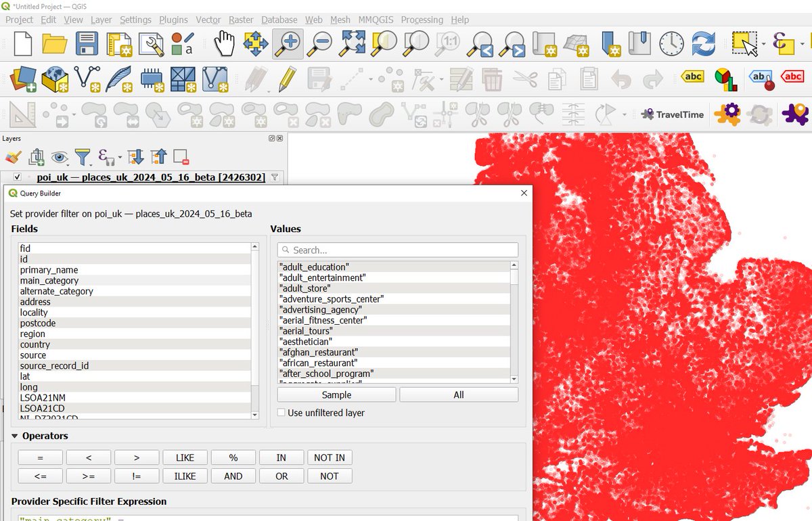
Task: Click Collapse All icon in Layers panel
Action: [158, 158]
